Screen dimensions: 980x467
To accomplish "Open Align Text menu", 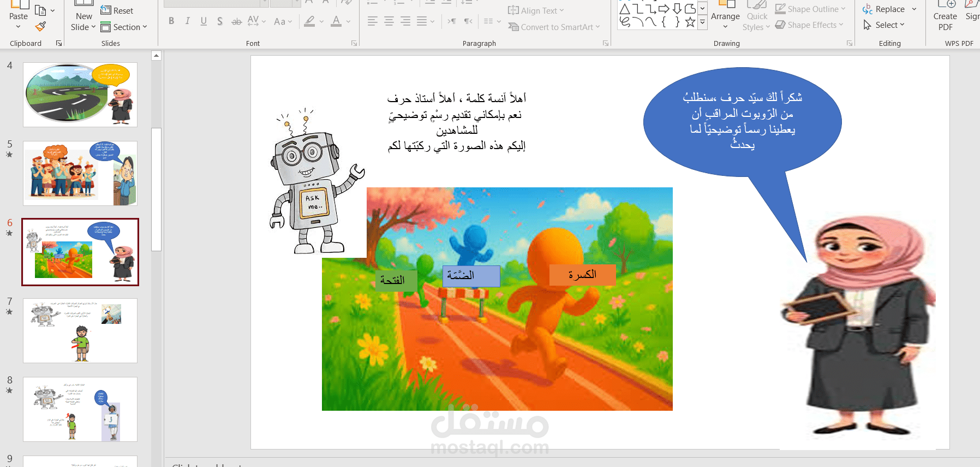I will pos(536,10).
